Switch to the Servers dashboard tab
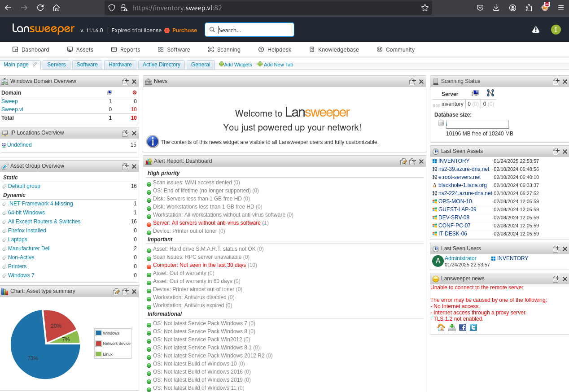Viewport: 569px width, 392px height. pos(57,65)
